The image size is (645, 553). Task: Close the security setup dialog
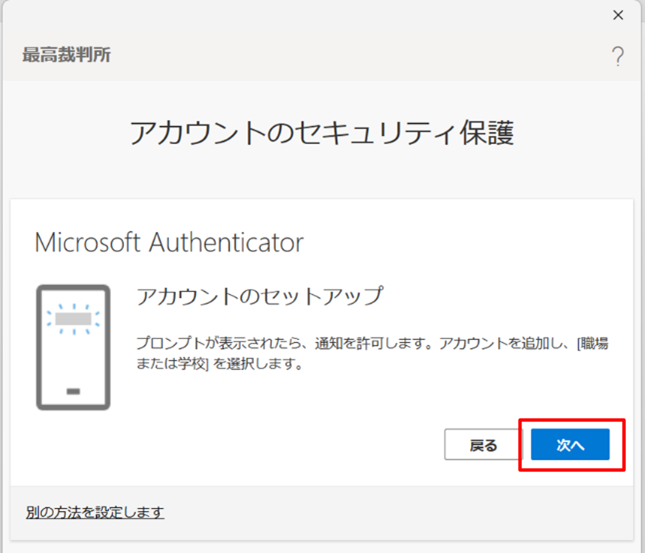[618, 15]
